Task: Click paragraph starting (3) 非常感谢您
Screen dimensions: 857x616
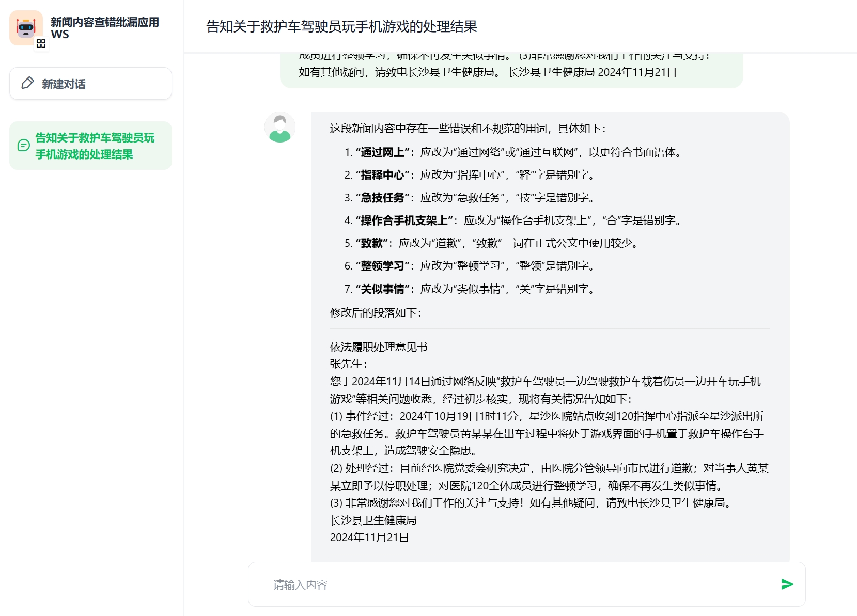Action: coord(532,503)
